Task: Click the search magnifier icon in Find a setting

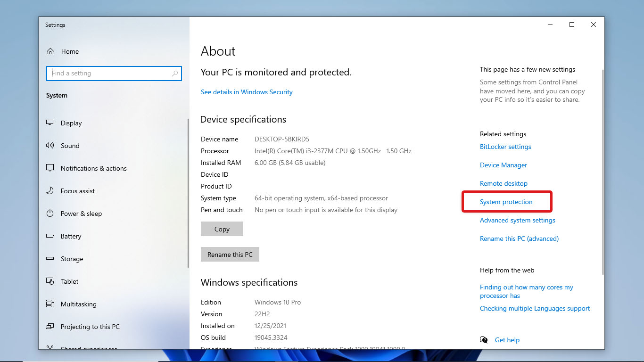Action: pos(175,74)
